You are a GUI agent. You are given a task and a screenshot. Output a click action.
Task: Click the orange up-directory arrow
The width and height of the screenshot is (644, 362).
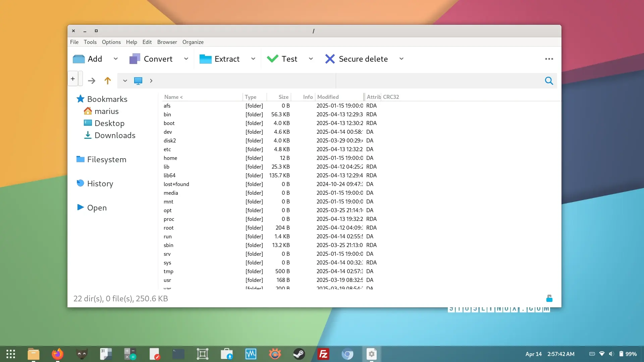pos(107,81)
